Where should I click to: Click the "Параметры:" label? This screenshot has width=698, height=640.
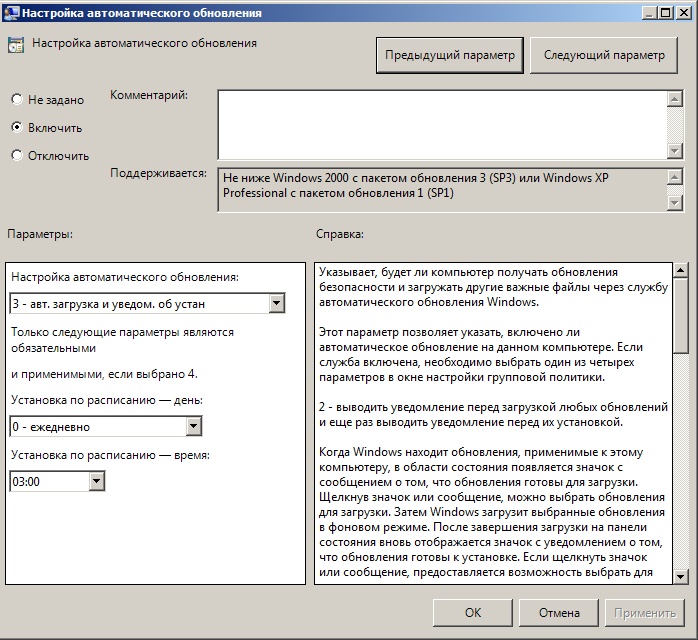point(40,234)
